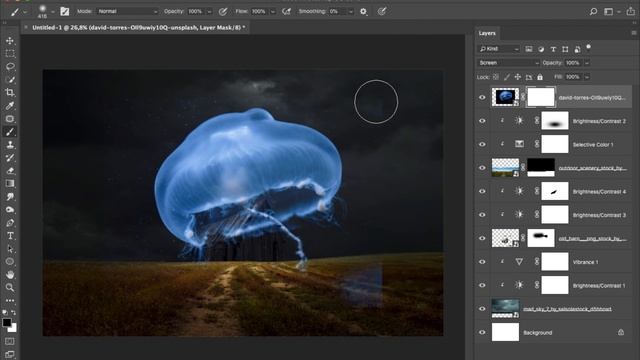The image size is (640, 360).
Task: Select the Untitled-1 document tab
Action: coord(138,27)
